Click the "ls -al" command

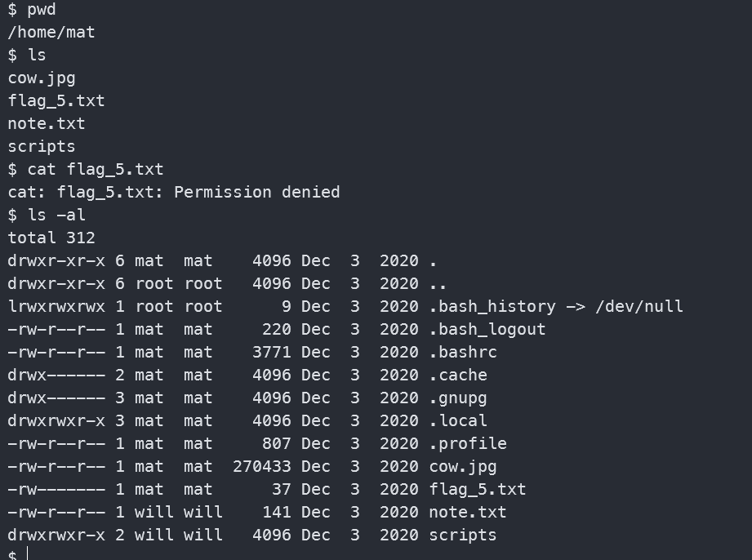[x=56, y=216]
